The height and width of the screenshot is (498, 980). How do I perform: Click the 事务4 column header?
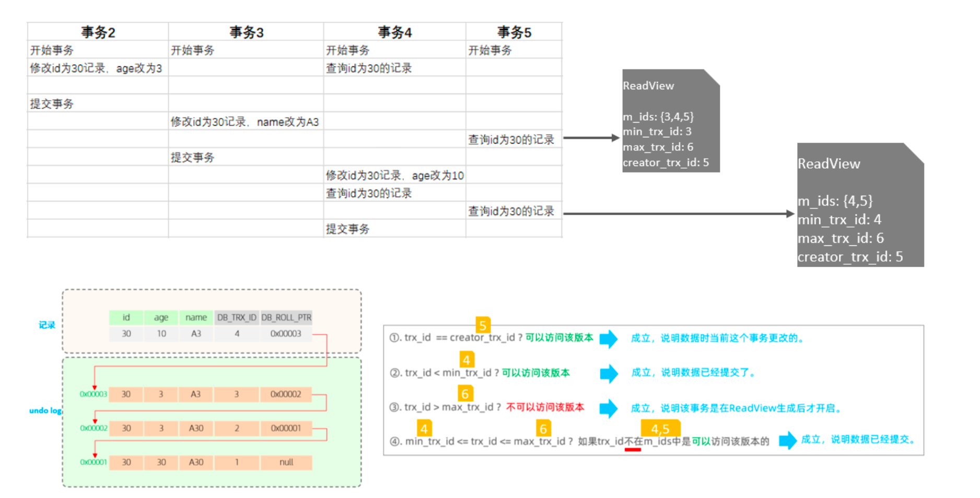pos(394,32)
